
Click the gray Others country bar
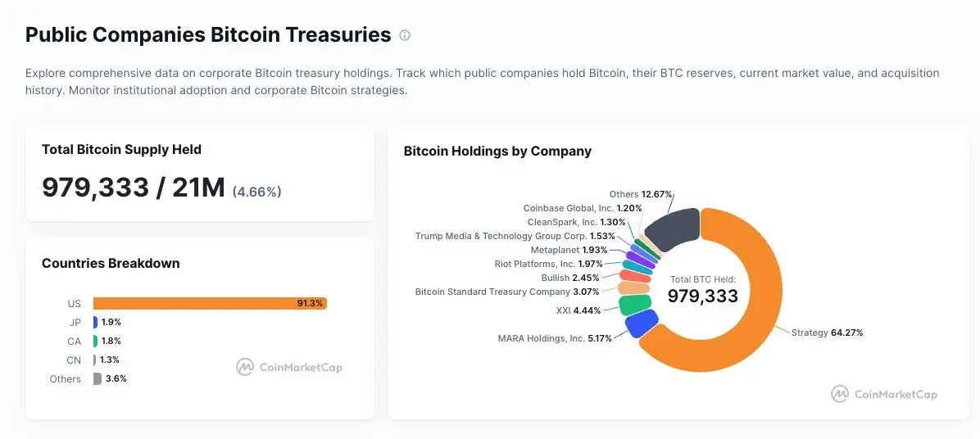(x=97, y=379)
